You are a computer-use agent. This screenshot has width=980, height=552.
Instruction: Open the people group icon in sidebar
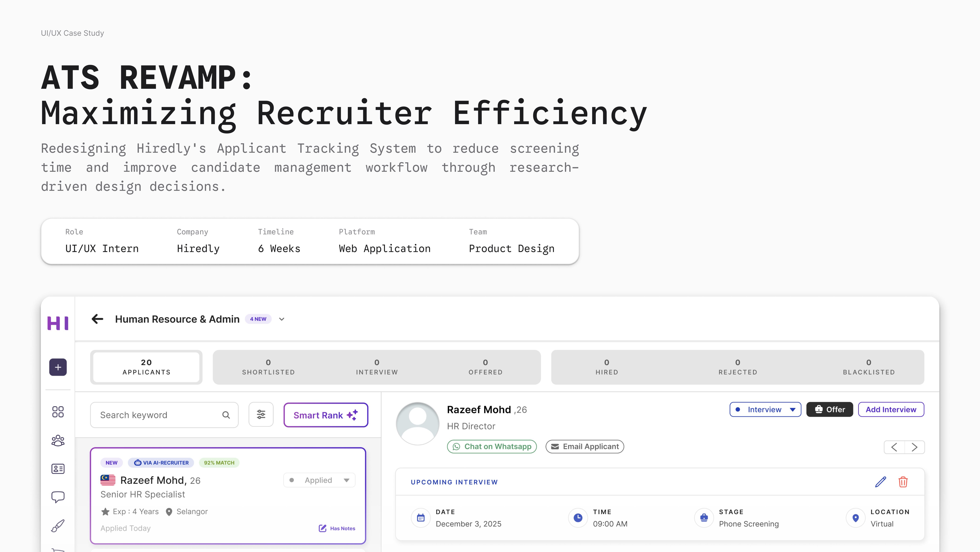pyautogui.click(x=58, y=440)
